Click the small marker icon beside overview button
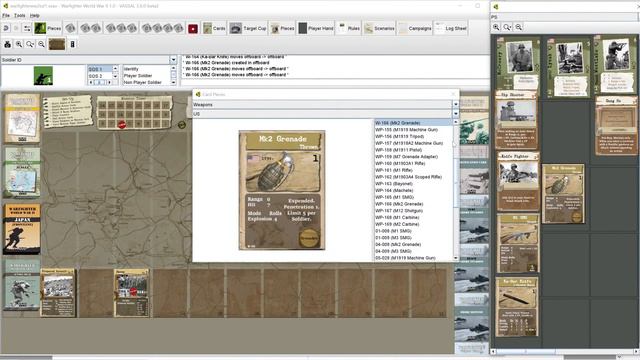This screenshot has width=640, height=360. click(72, 44)
